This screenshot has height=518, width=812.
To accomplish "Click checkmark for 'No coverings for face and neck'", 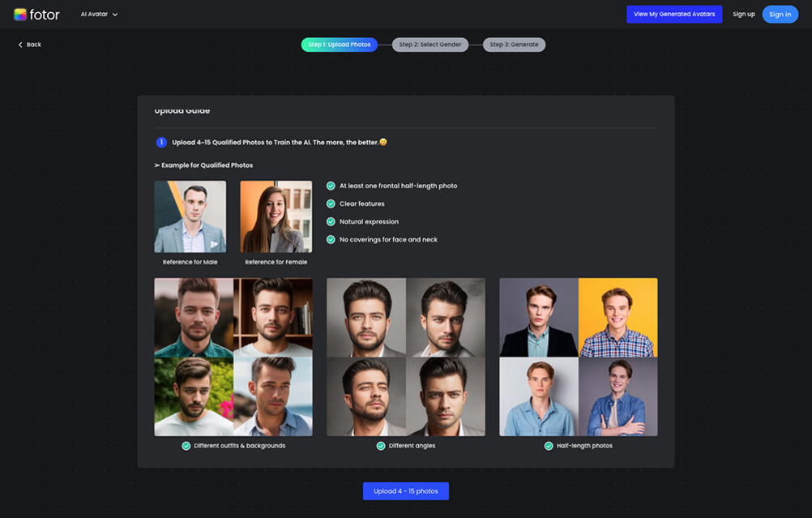I will click(331, 239).
